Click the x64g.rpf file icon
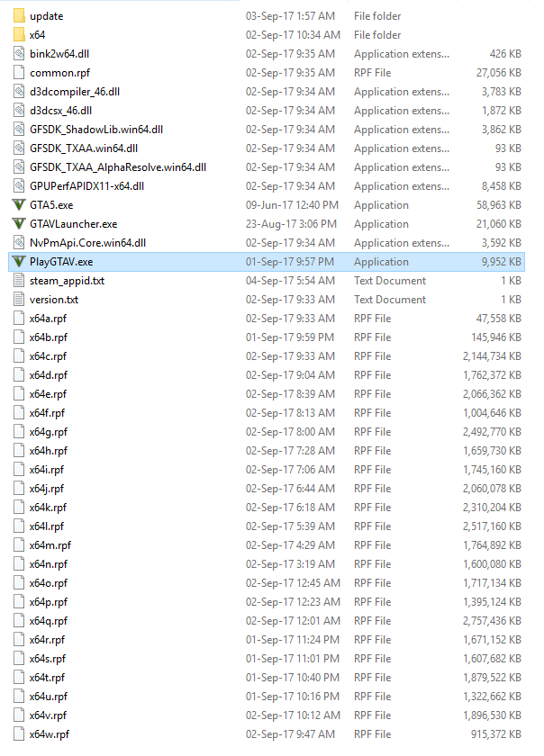Image resolution: width=544 pixels, height=756 pixels. pyautogui.click(x=19, y=431)
